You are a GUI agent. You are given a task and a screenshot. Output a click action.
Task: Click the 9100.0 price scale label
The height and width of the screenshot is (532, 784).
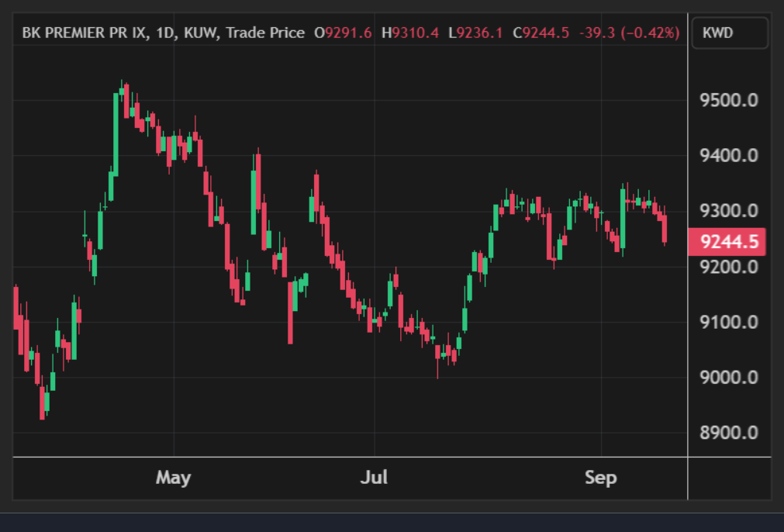(729, 322)
